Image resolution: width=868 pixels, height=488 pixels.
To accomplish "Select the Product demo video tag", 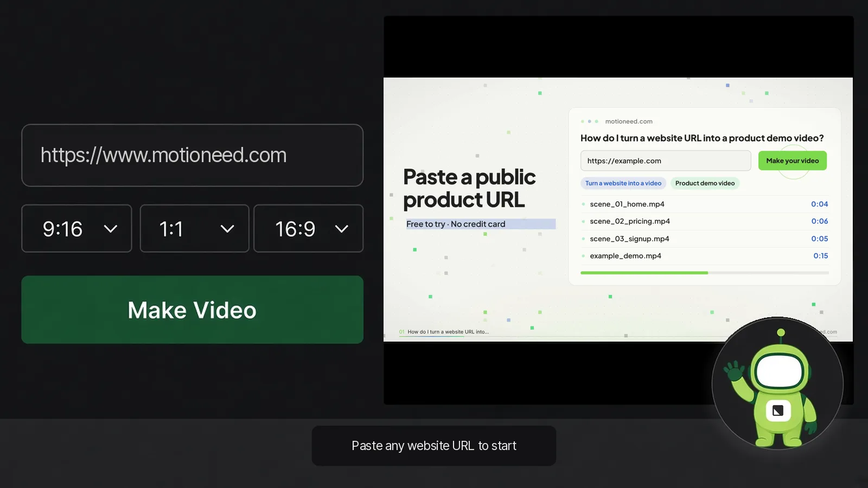I will [x=705, y=183].
